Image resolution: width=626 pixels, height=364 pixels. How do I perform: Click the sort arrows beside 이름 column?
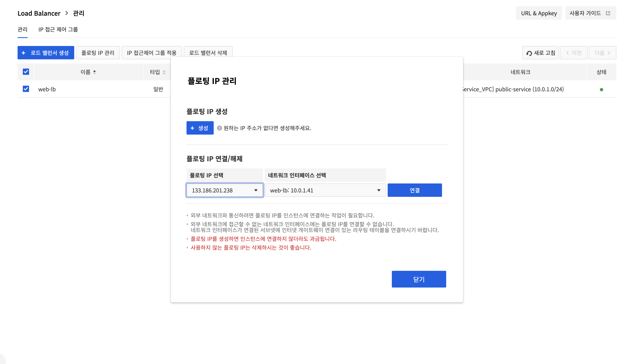click(x=94, y=72)
